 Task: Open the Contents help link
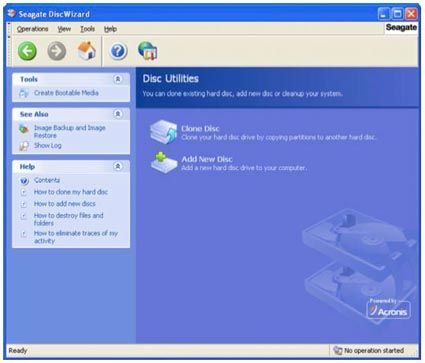(x=47, y=180)
